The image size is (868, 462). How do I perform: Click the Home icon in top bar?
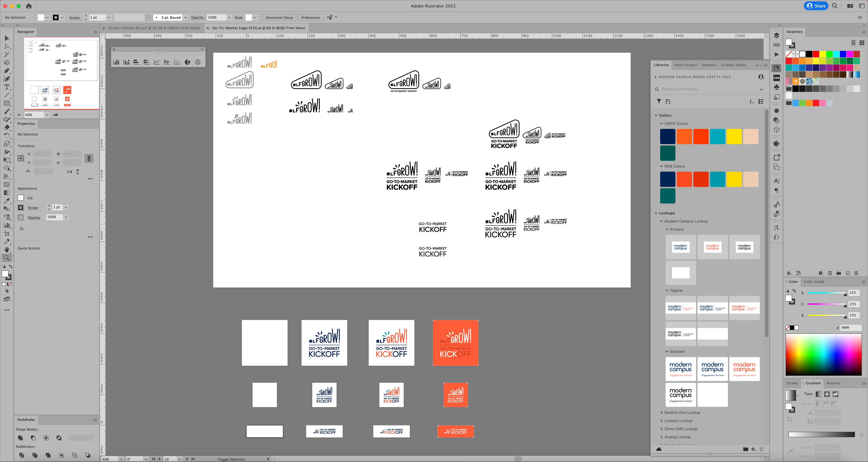point(29,6)
